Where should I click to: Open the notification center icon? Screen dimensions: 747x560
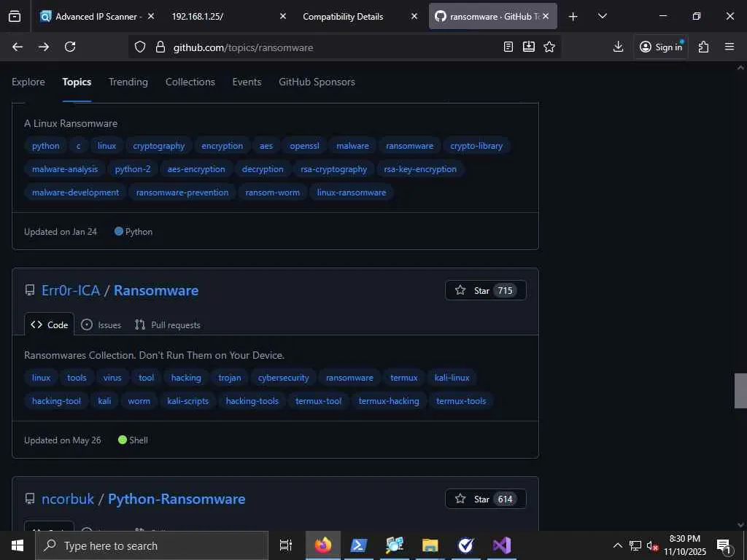coord(724,546)
